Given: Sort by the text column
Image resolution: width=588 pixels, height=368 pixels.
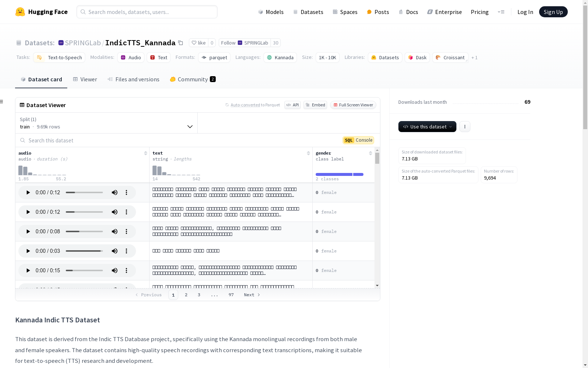Looking at the screenshot, I should tap(308, 153).
